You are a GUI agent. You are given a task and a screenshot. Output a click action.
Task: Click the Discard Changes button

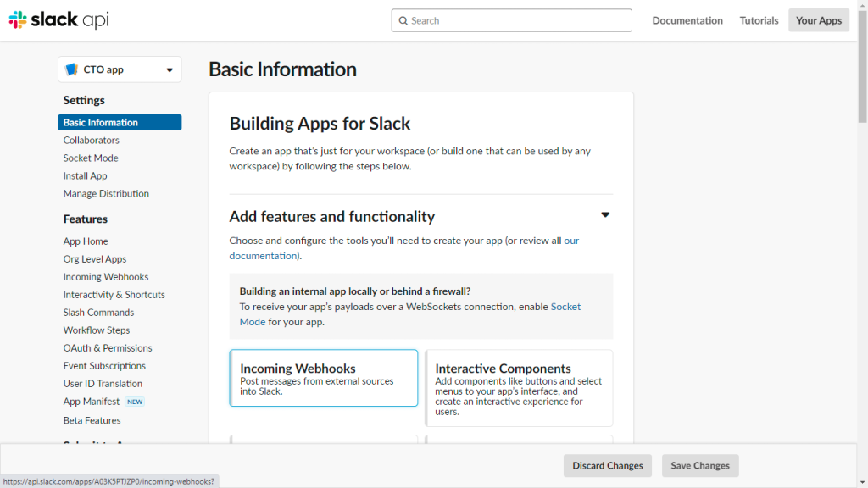607,465
